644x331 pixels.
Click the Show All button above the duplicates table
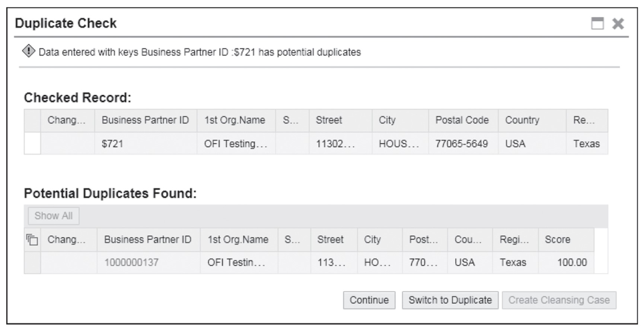(53, 216)
